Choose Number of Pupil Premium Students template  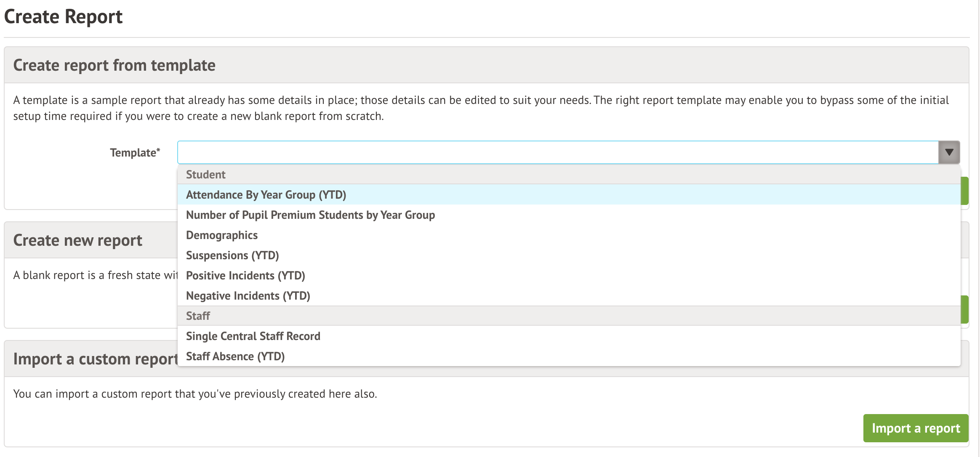click(x=310, y=215)
